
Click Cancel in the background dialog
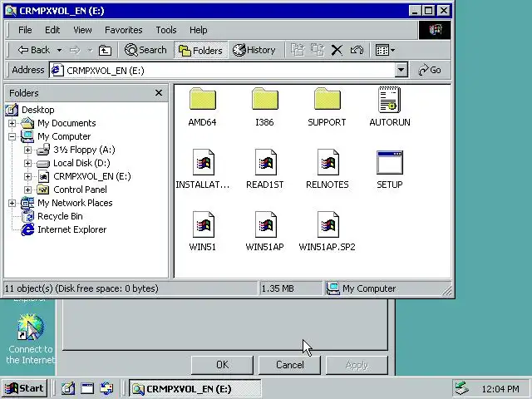pos(289,365)
